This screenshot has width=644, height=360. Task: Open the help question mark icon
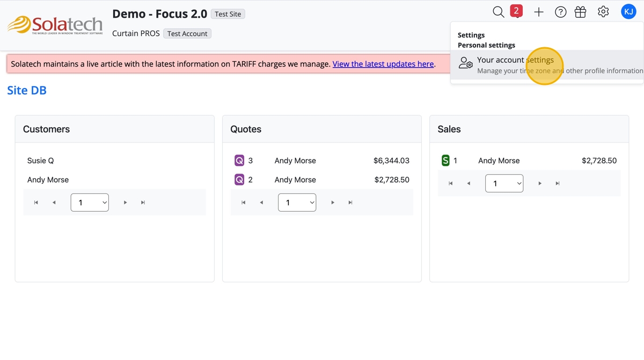pos(560,12)
